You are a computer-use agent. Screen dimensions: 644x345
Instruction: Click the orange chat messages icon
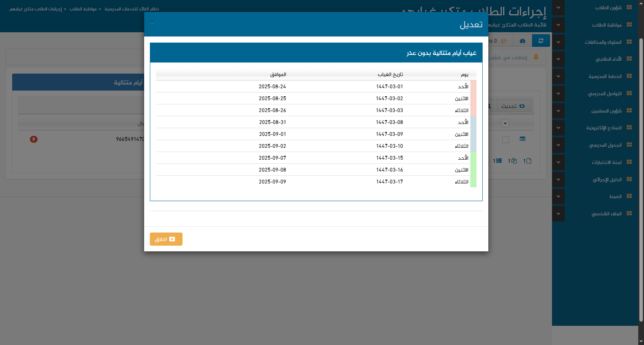click(x=503, y=41)
